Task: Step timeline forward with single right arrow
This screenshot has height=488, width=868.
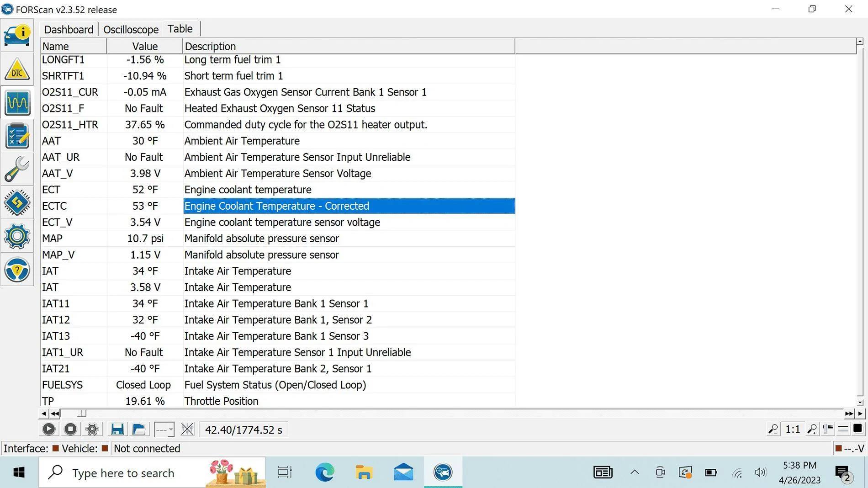Action: coord(861,414)
